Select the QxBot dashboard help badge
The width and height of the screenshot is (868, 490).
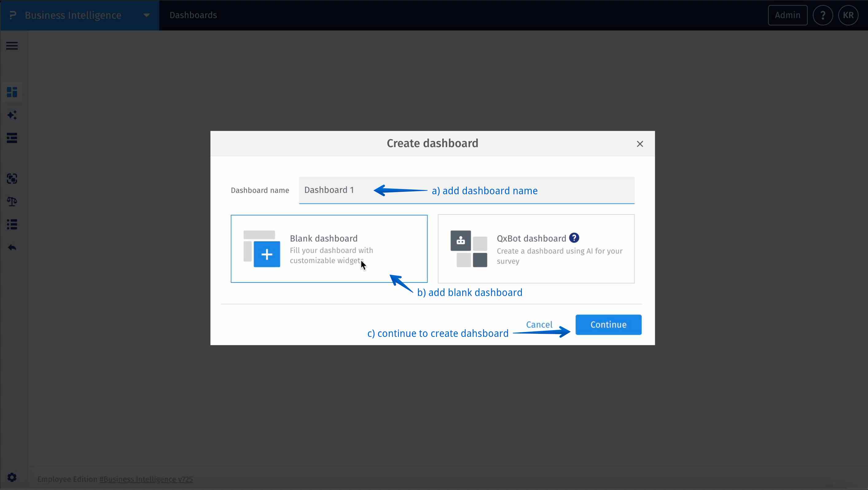[x=574, y=238]
